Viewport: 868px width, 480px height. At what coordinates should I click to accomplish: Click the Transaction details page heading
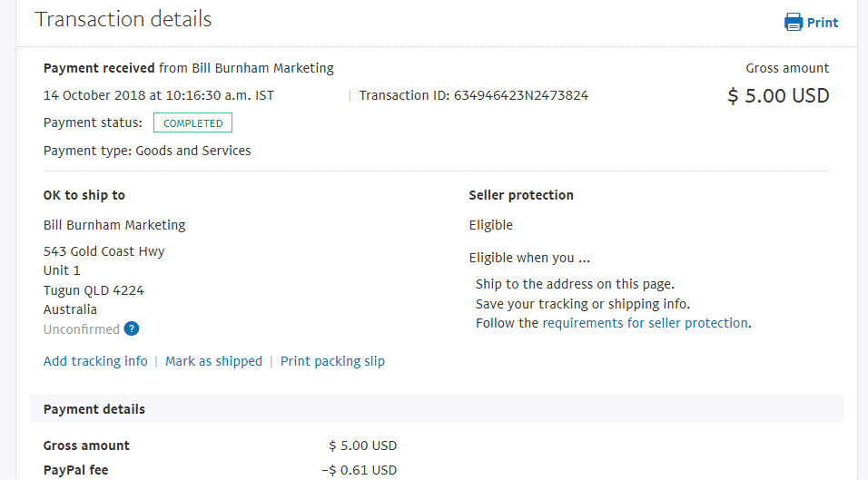click(x=123, y=19)
